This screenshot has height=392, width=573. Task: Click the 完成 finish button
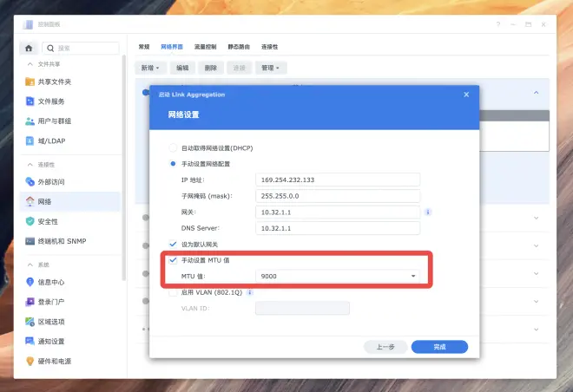439,347
